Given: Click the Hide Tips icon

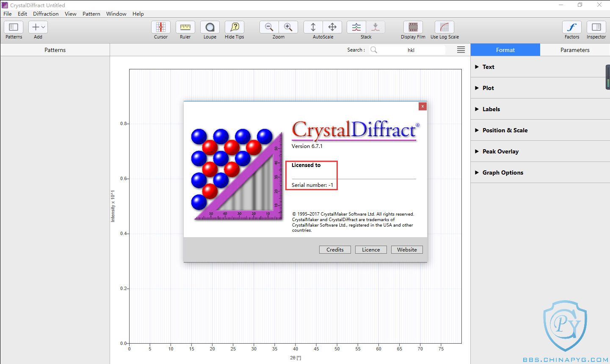Looking at the screenshot, I should [235, 27].
